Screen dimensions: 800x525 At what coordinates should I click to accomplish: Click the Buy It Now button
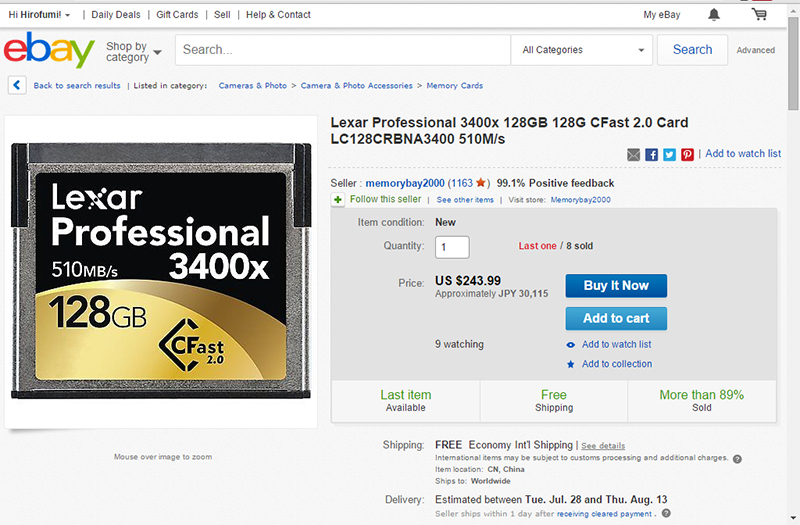coord(616,285)
